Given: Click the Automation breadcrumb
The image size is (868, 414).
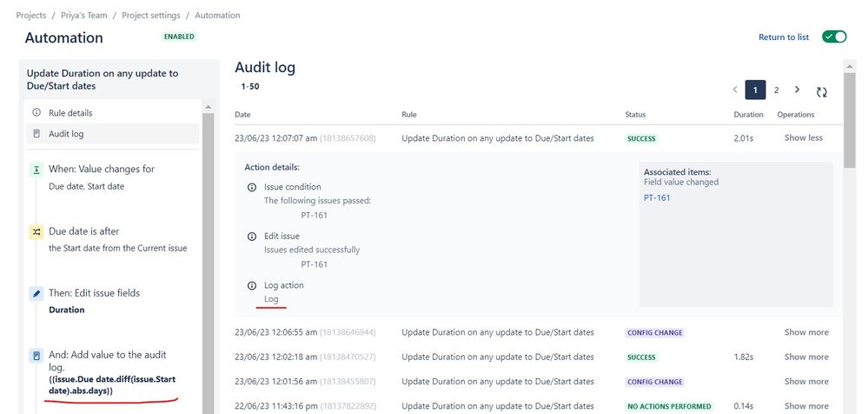Looking at the screenshot, I should pyautogui.click(x=217, y=15).
